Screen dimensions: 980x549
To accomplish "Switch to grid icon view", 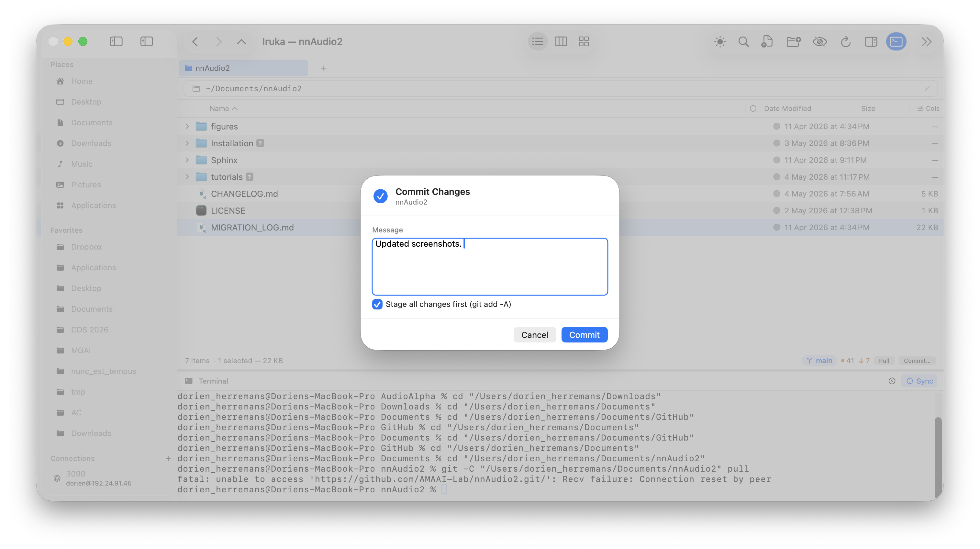I will [x=584, y=41].
